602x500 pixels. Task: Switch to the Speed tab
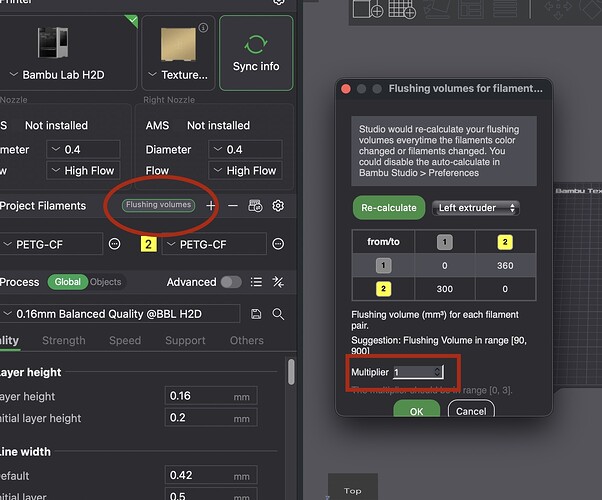[x=125, y=341]
